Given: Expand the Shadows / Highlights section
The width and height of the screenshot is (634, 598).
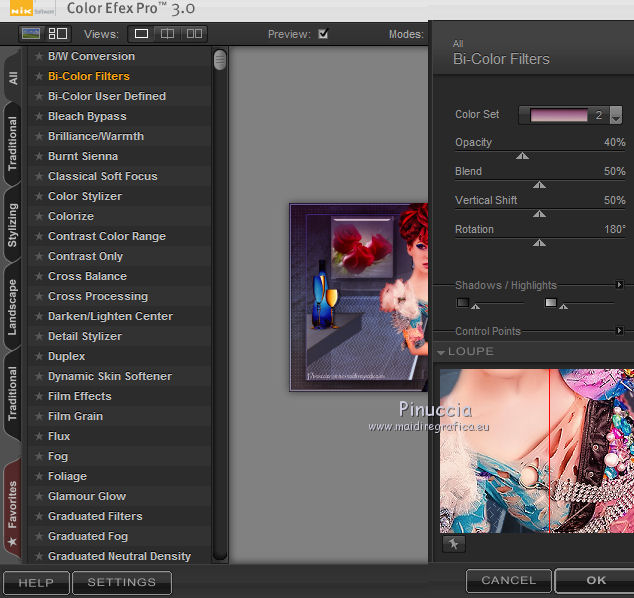Looking at the screenshot, I should coord(619,285).
